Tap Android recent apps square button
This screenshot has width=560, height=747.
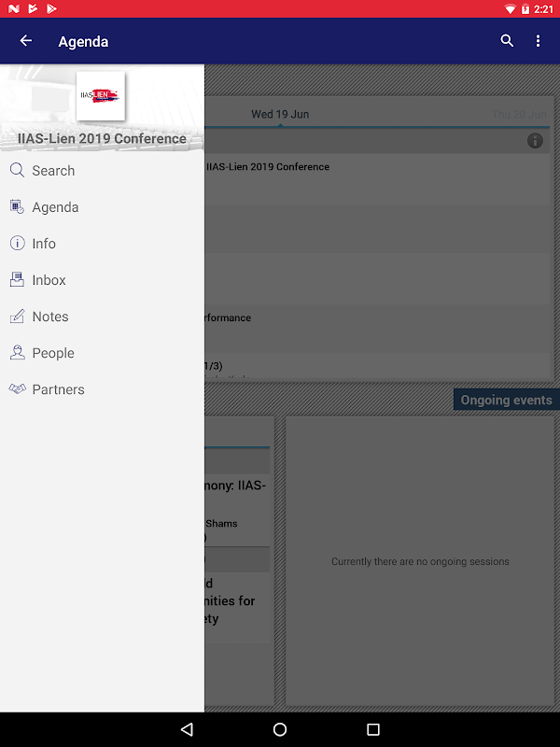click(373, 729)
